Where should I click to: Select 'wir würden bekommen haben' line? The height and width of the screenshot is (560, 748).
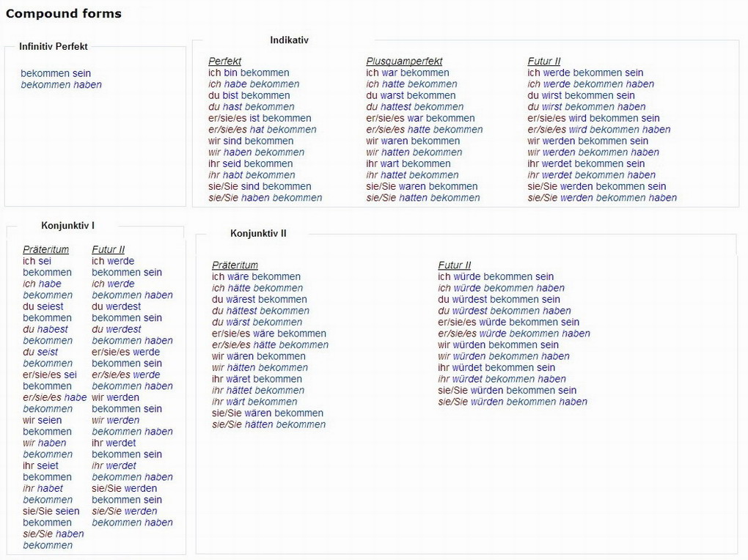pyautogui.click(x=503, y=356)
